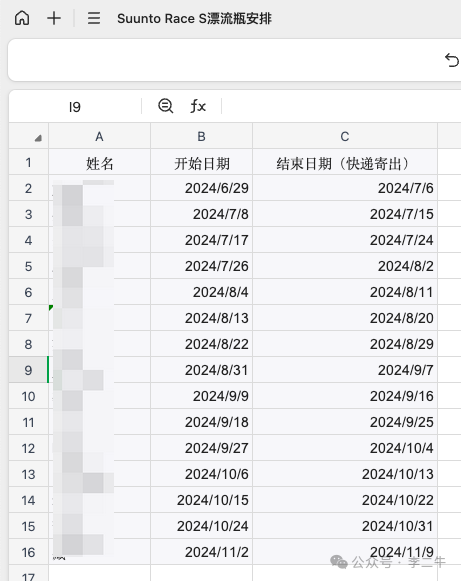Open the fx function icon
461x581 pixels.
click(x=198, y=106)
